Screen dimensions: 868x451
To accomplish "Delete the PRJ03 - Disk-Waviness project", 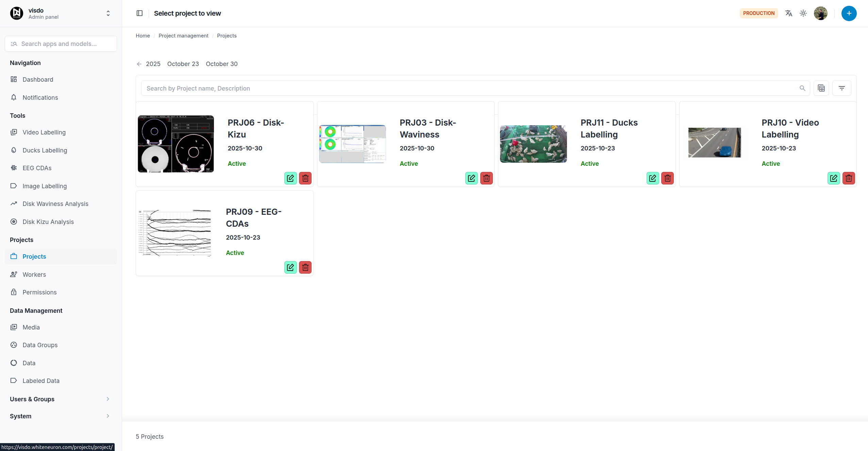I will [x=486, y=178].
